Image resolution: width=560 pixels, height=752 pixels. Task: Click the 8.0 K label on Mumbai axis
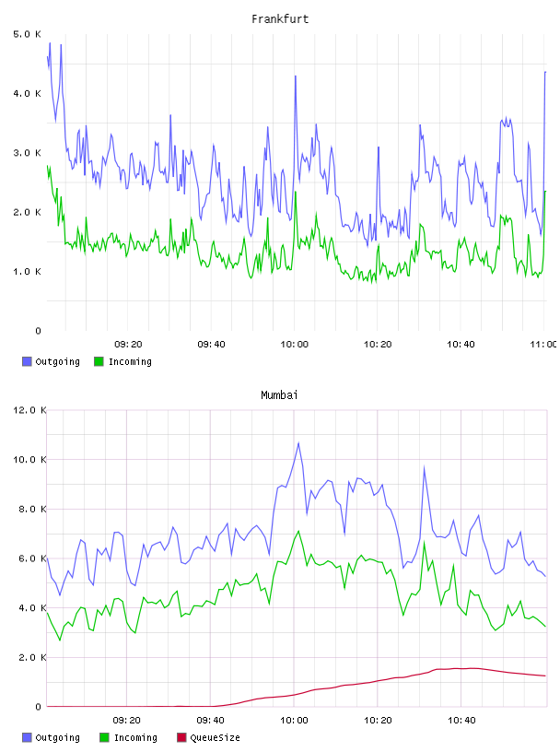pos(32,509)
